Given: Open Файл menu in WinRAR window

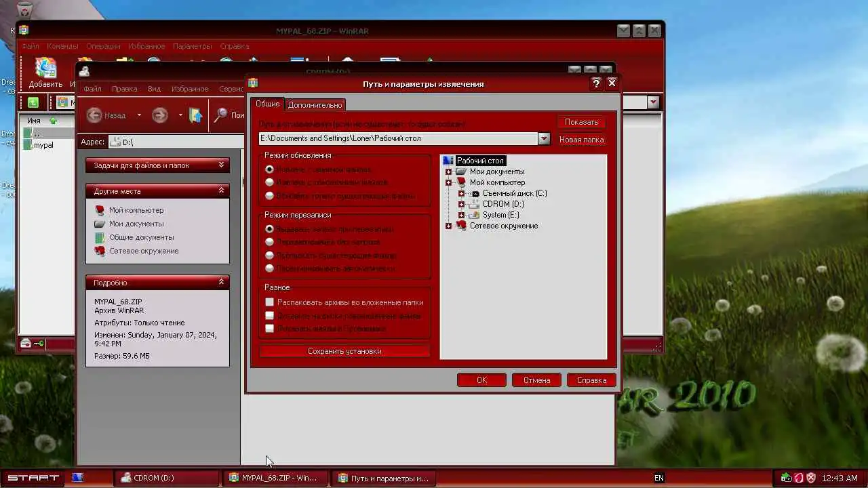Looking at the screenshot, I should [x=30, y=46].
